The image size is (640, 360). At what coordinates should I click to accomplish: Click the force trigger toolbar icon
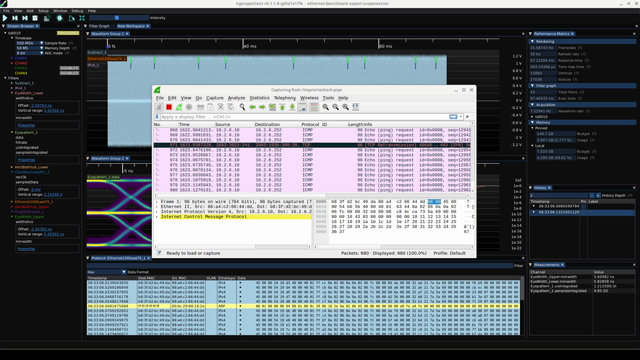[x=25, y=18]
